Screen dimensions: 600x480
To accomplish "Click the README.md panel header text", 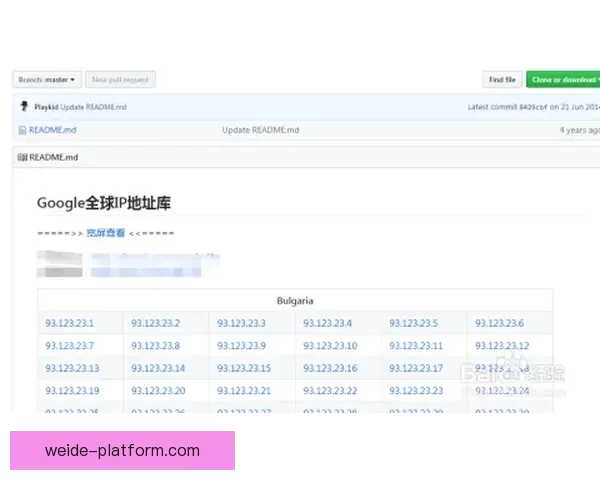I will pos(54,157).
